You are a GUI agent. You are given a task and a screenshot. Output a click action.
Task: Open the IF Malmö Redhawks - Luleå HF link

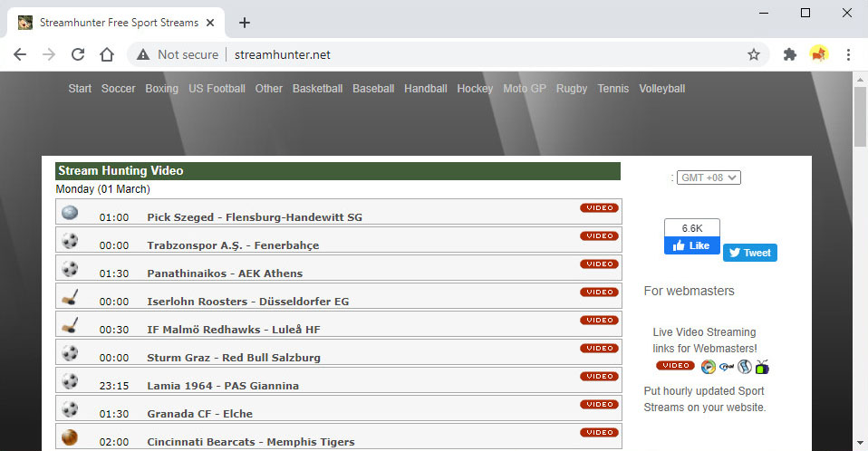[x=234, y=330]
